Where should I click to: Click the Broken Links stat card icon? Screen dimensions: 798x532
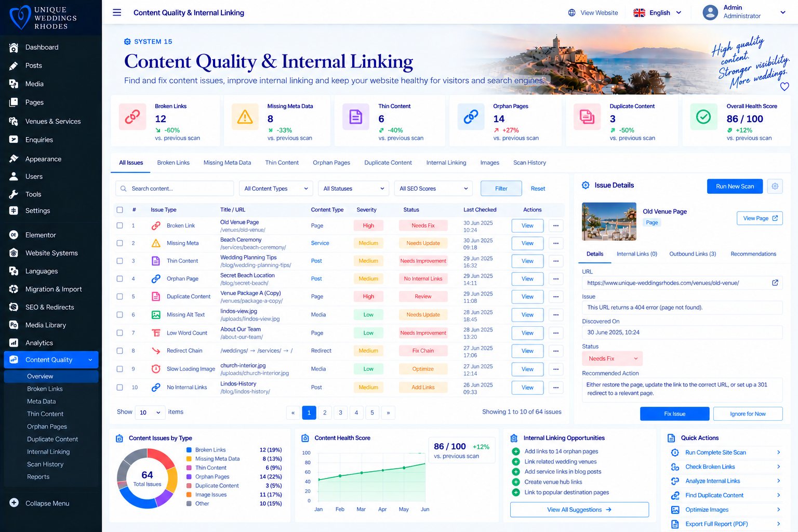[132, 117]
